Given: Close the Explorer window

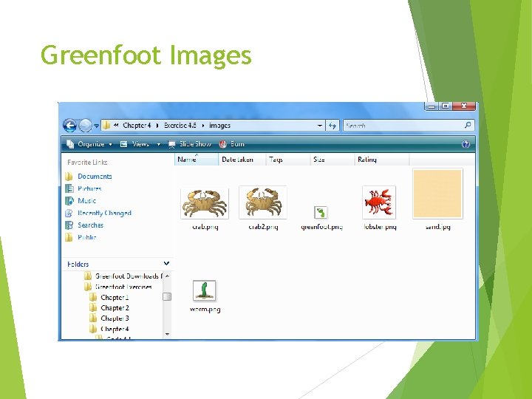Looking at the screenshot, I should coord(464,106).
